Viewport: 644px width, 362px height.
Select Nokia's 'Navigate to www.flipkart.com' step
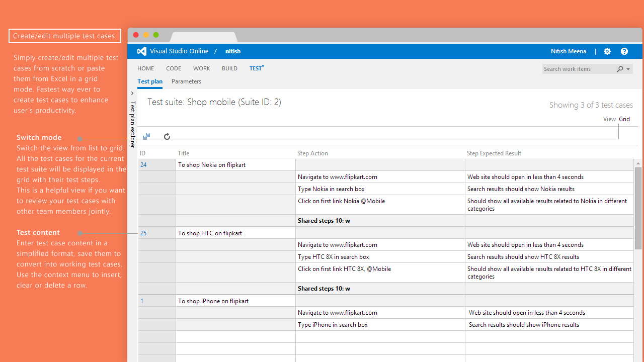pyautogui.click(x=380, y=177)
